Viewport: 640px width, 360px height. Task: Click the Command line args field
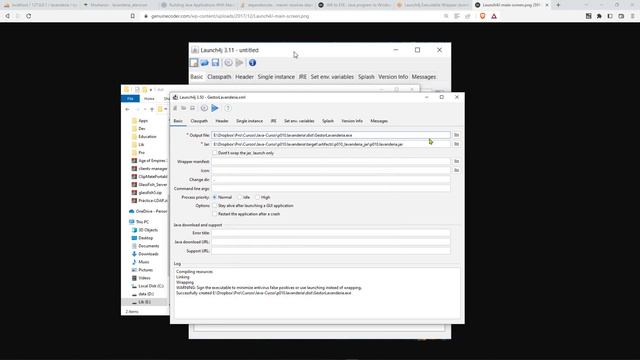[331, 189]
